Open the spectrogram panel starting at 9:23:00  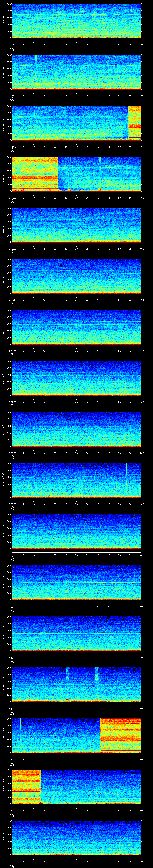tap(77, 481)
